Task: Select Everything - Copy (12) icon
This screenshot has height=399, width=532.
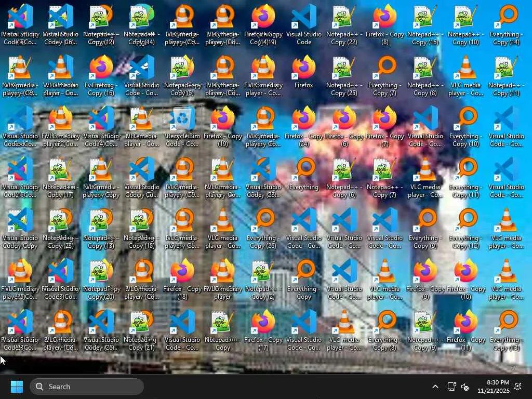Action: [465, 228]
